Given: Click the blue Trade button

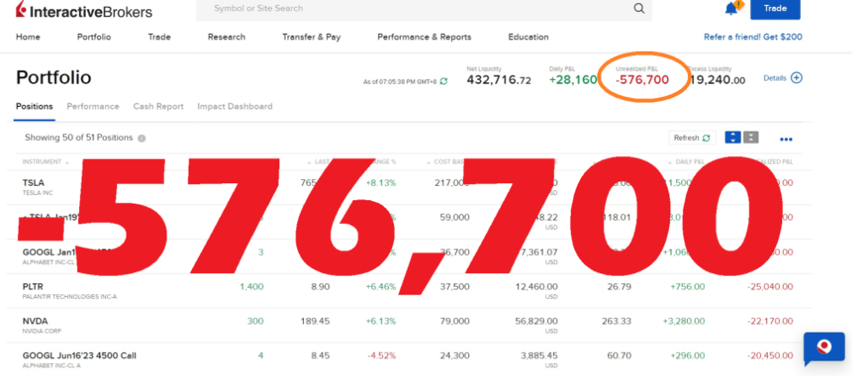Looking at the screenshot, I should [775, 8].
